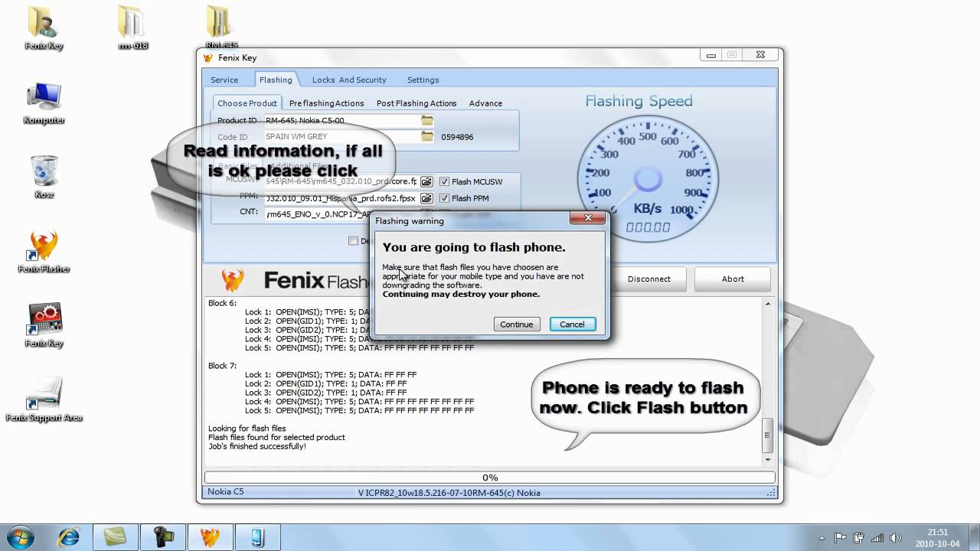Open the Settings tab
Screen dimensions: 980x551
point(423,80)
